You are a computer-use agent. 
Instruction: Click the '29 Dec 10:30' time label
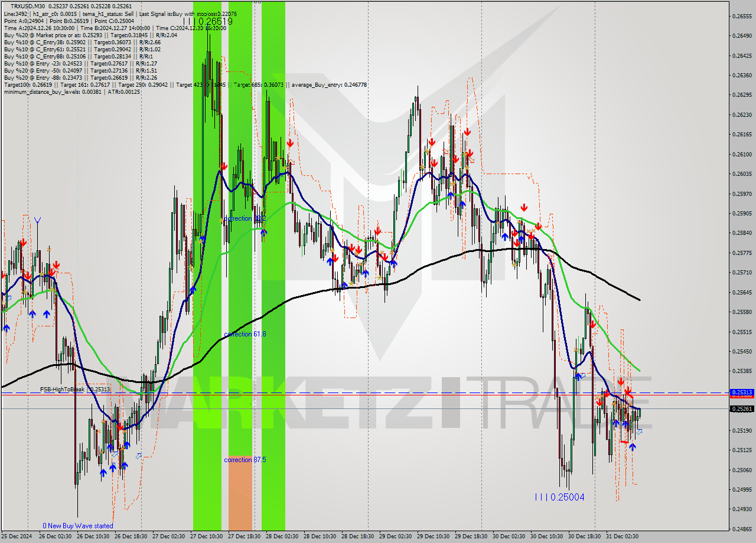coord(434,537)
